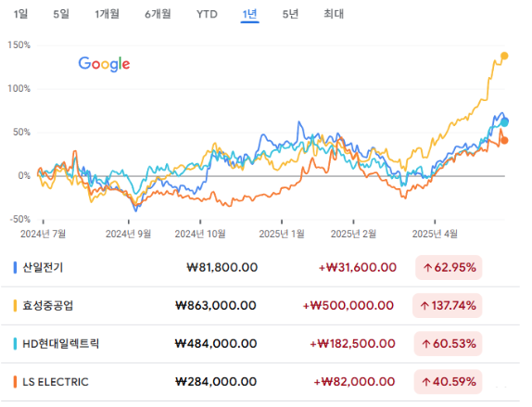Click the -50% y-axis label

click(20, 219)
